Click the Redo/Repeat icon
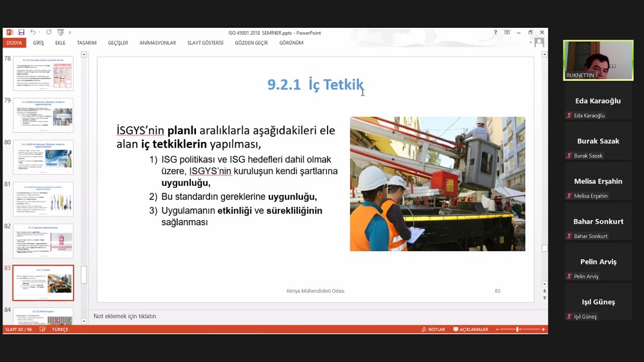Viewport: 644px width, 362px height. coord(48,32)
